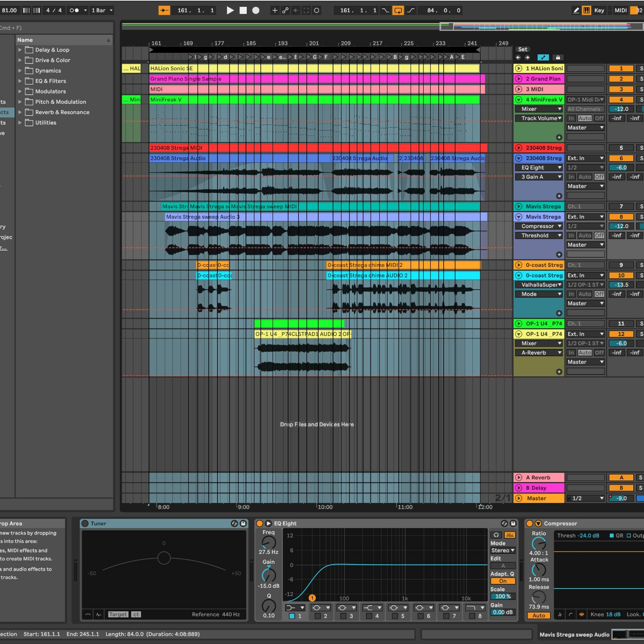Open EQ Eight Stereo mode dropdown
Image resolution: width=644 pixels, height=644 pixels.
point(503,550)
